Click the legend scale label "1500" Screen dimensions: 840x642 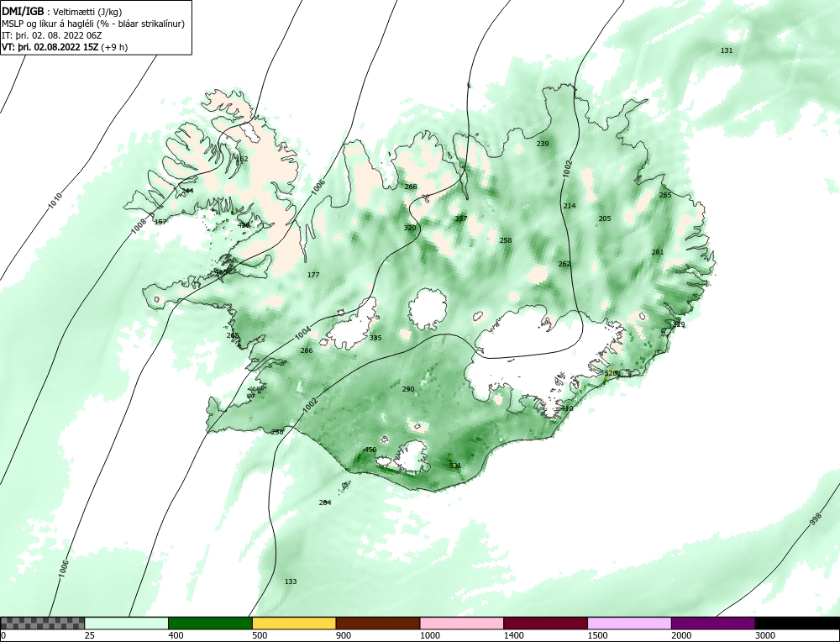pos(596,635)
